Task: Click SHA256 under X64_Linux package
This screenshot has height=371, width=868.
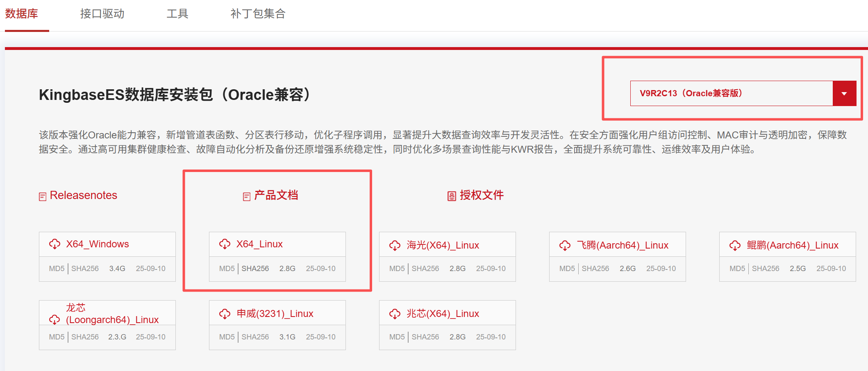Action: pyautogui.click(x=255, y=269)
